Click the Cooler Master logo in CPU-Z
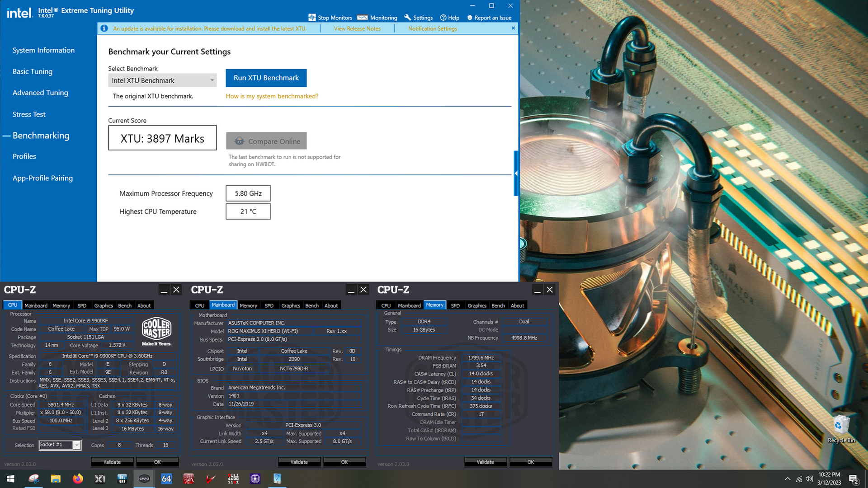 coord(156,332)
